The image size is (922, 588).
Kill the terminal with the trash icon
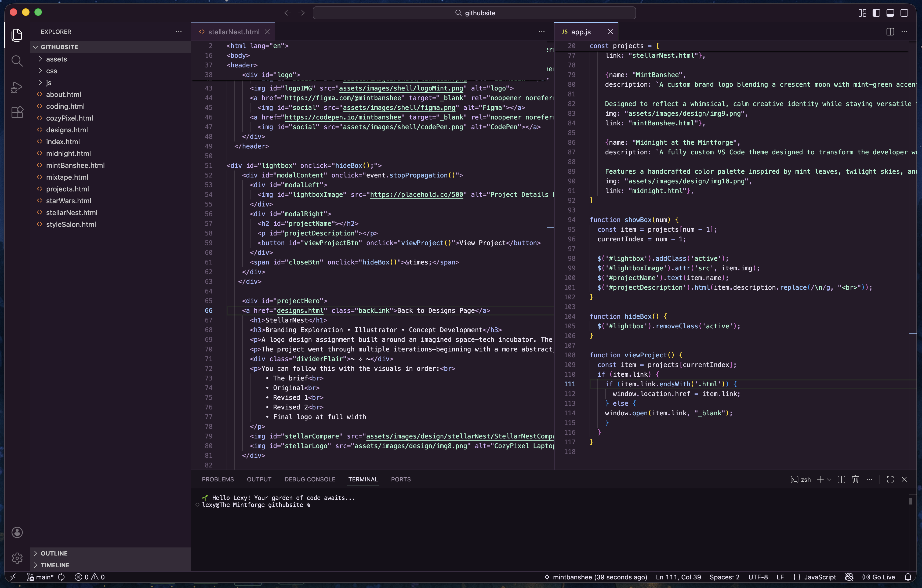pyautogui.click(x=855, y=479)
